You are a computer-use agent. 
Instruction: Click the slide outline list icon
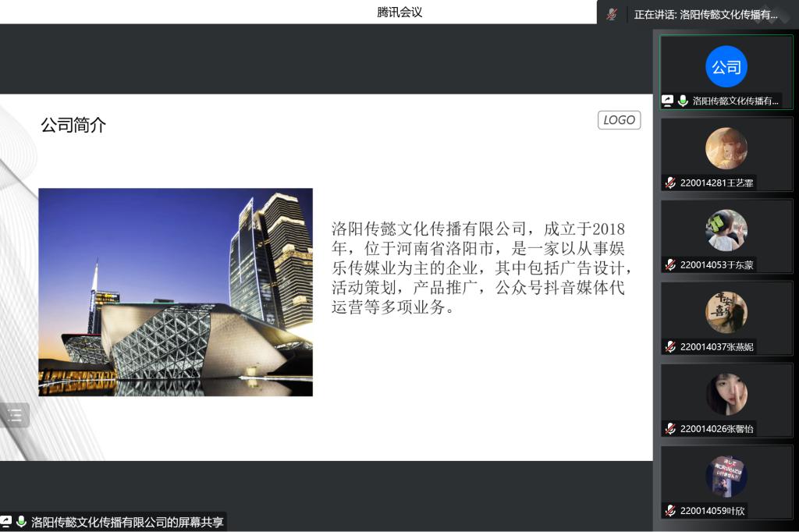(15, 415)
